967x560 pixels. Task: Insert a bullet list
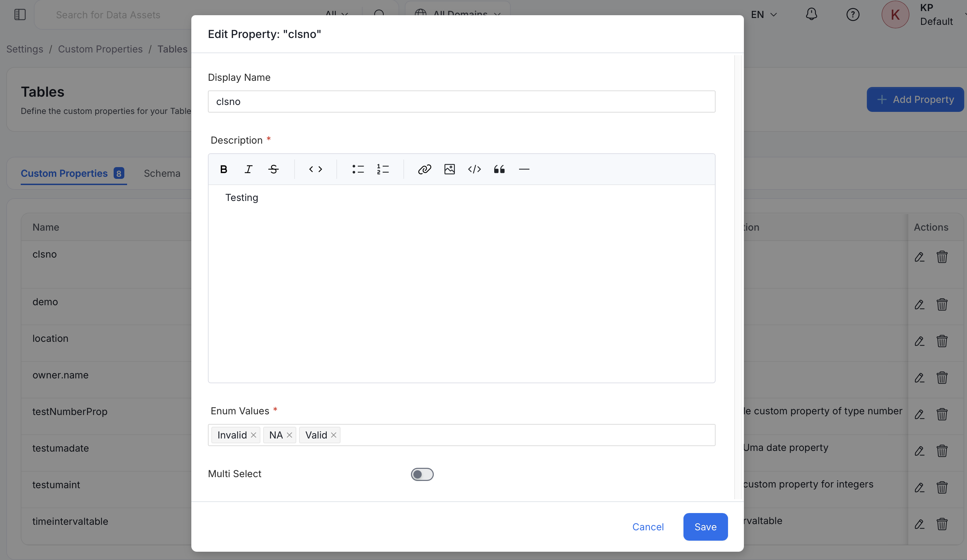(358, 169)
